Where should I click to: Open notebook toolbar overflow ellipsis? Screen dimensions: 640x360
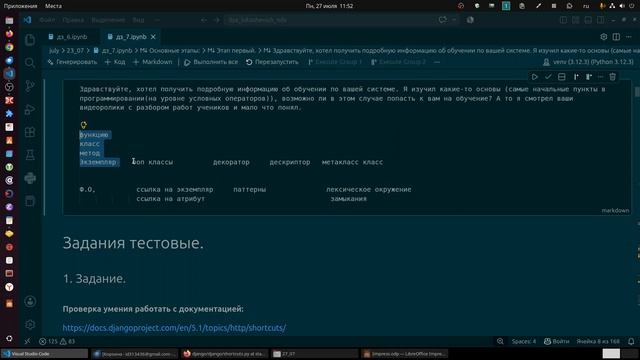pos(437,62)
